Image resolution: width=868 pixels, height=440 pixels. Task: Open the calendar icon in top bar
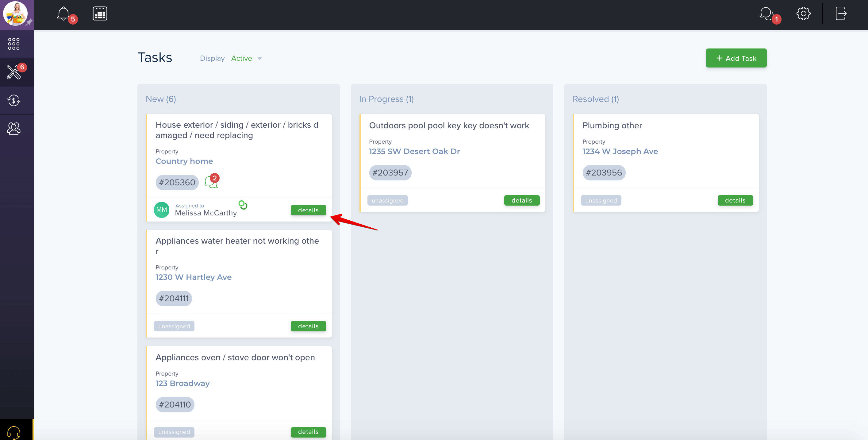point(100,14)
